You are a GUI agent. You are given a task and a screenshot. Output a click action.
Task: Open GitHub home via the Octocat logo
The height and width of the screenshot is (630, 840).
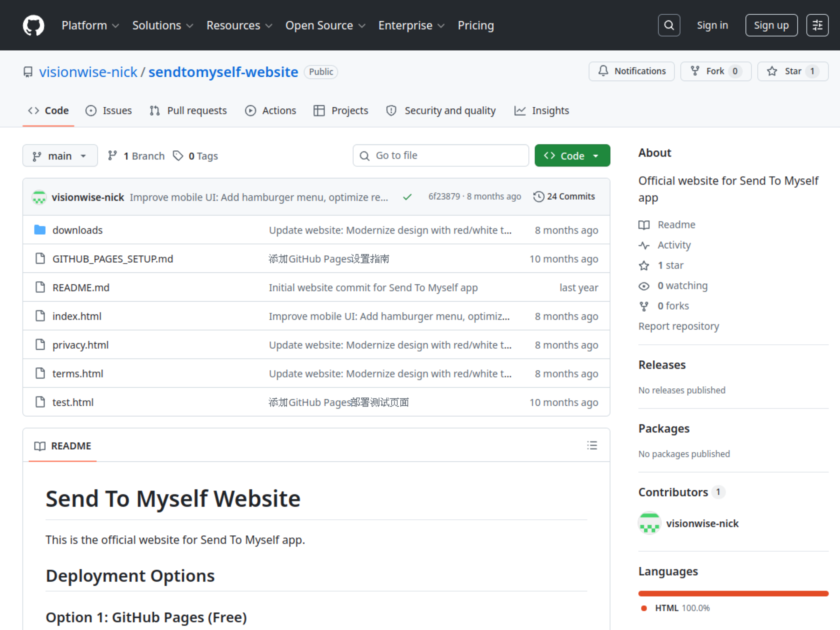pos(33,26)
